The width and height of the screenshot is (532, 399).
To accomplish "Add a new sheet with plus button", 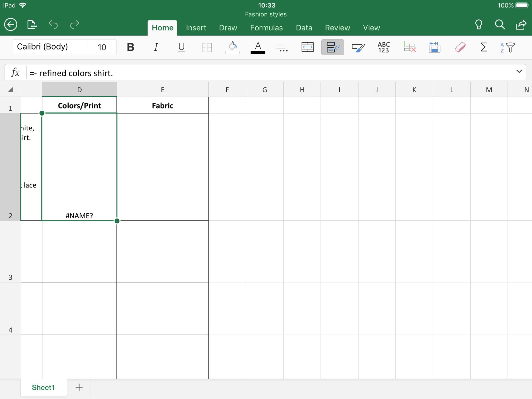I will [79, 387].
